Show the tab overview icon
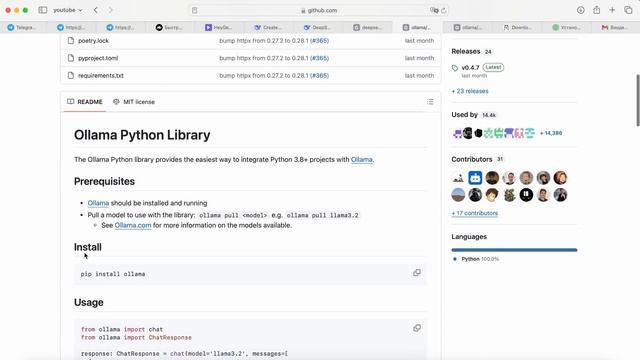The height and width of the screenshot is (360, 640). click(x=628, y=10)
